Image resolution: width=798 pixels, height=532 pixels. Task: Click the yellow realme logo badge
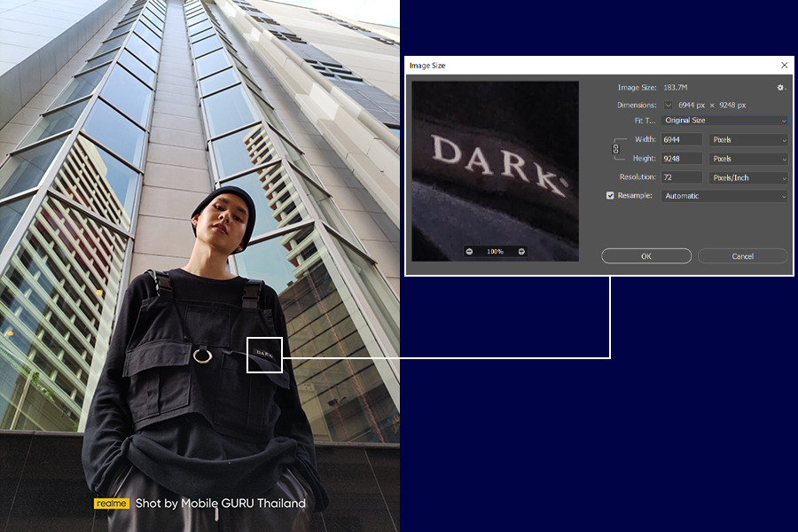coord(112,504)
